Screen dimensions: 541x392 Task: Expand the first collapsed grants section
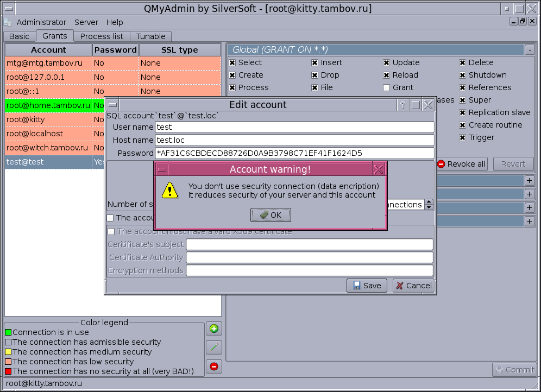point(530,180)
